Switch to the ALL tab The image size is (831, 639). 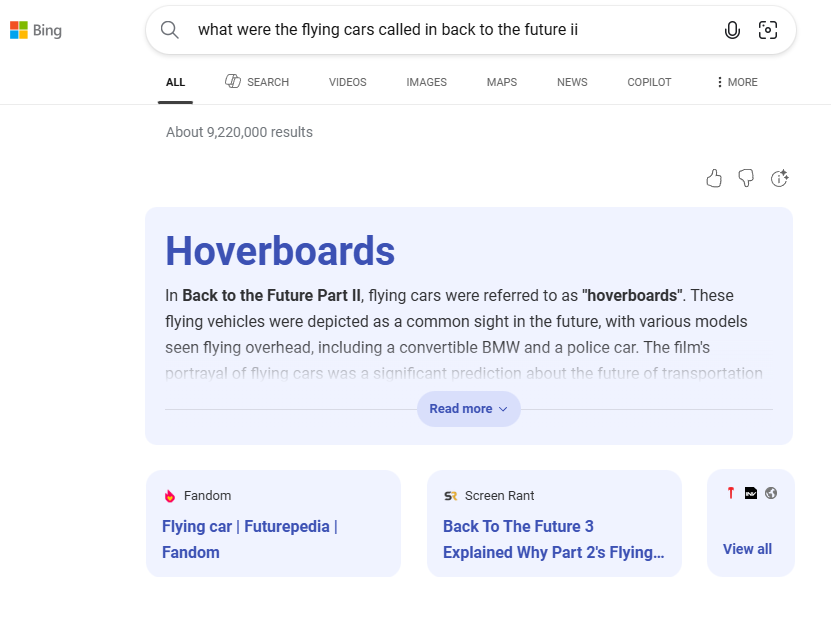tap(175, 82)
